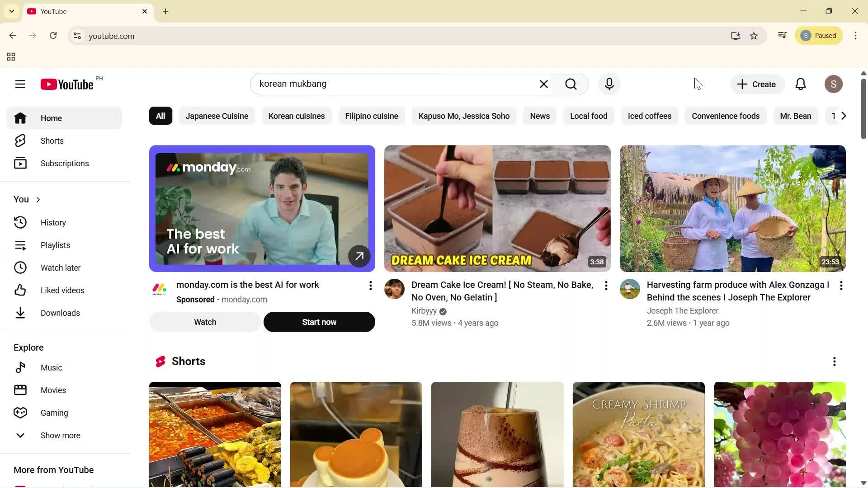Open options menu for Dream Cake video
The width and height of the screenshot is (868, 488).
pos(606,286)
